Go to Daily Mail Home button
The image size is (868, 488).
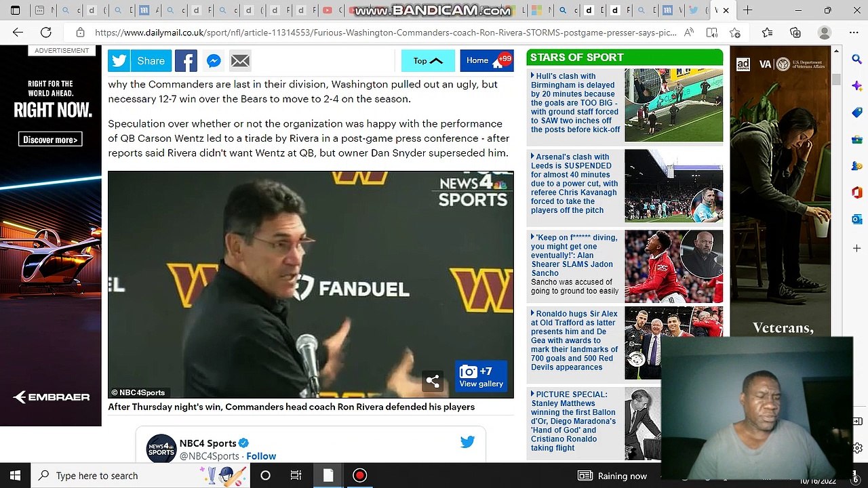point(486,61)
